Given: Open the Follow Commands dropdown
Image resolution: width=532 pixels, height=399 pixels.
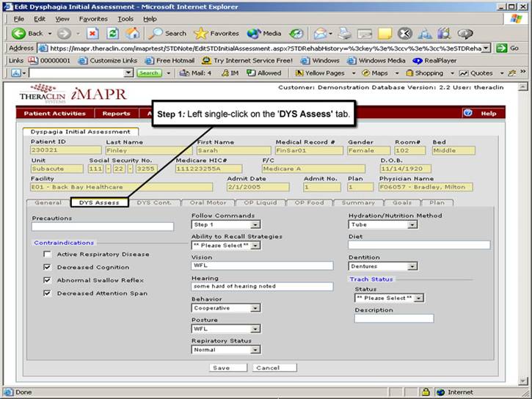Looking at the screenshot, I should (x=226, y=224).
